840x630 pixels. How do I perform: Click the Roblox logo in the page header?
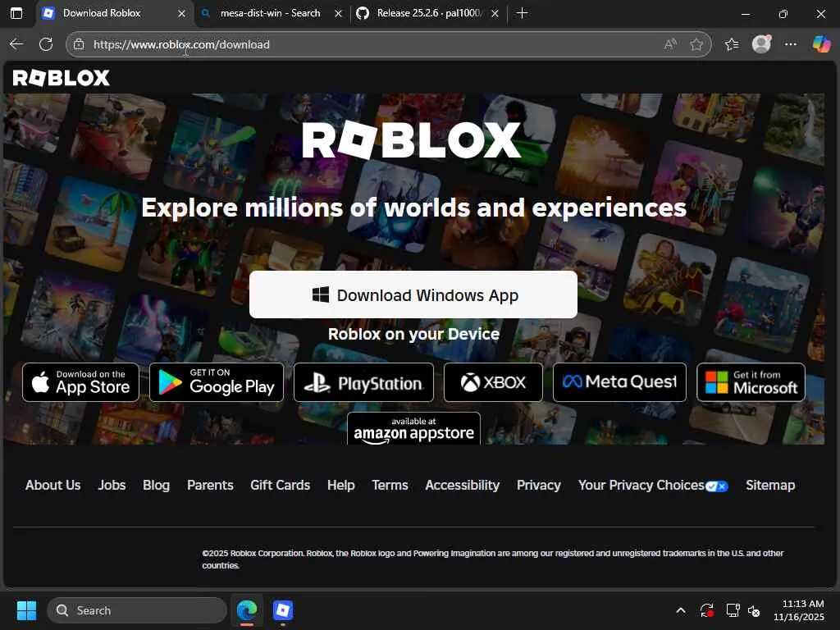coord(61,78)
